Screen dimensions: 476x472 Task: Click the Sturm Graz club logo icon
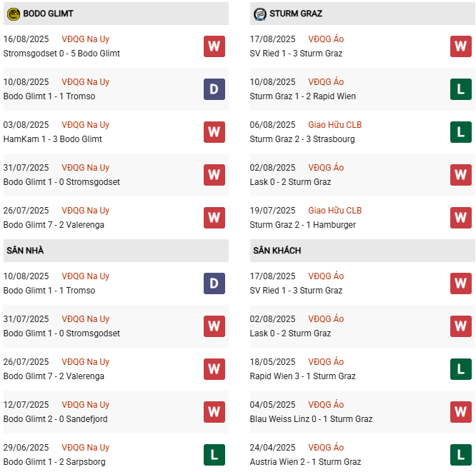pos(260,14)
